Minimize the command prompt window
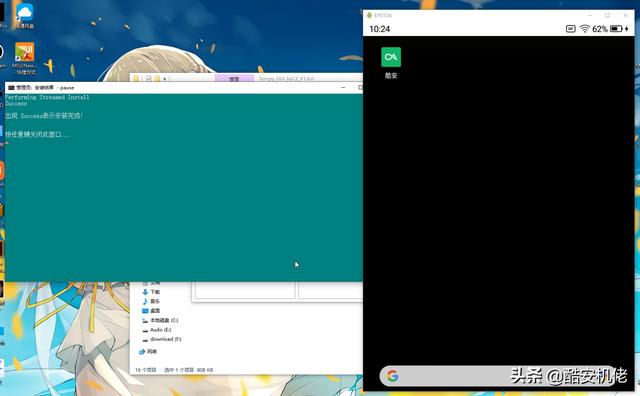The image size is (640, 396). coord(343,87)
